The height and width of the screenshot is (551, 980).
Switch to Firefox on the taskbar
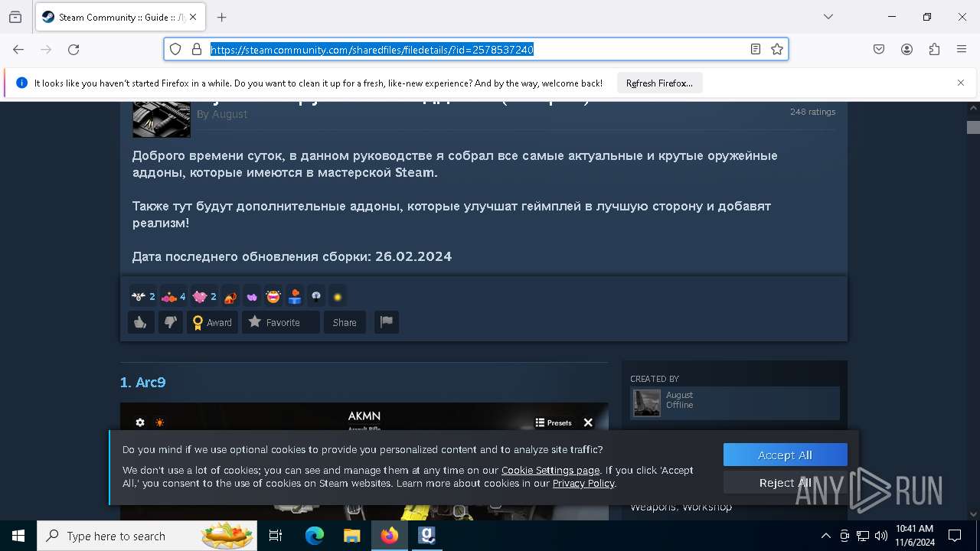390,536
